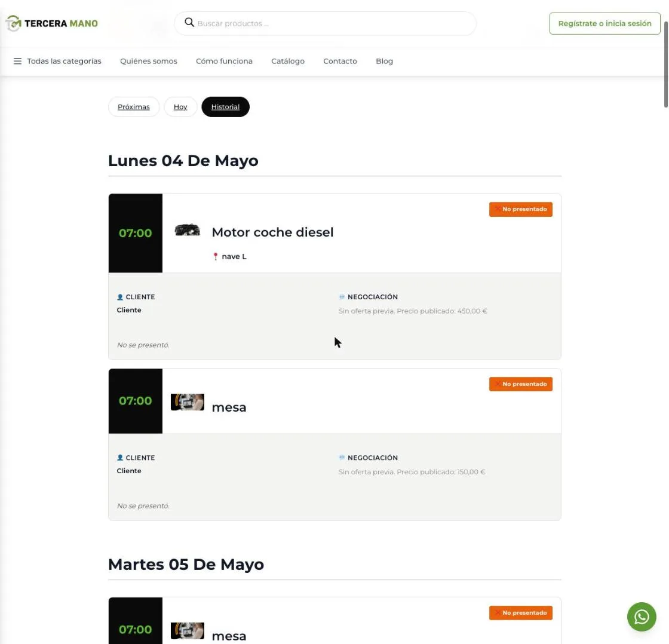The image size is (669, 644).
Task: Click the Negociación chat icon in Motor card
Action: point(342,297)
